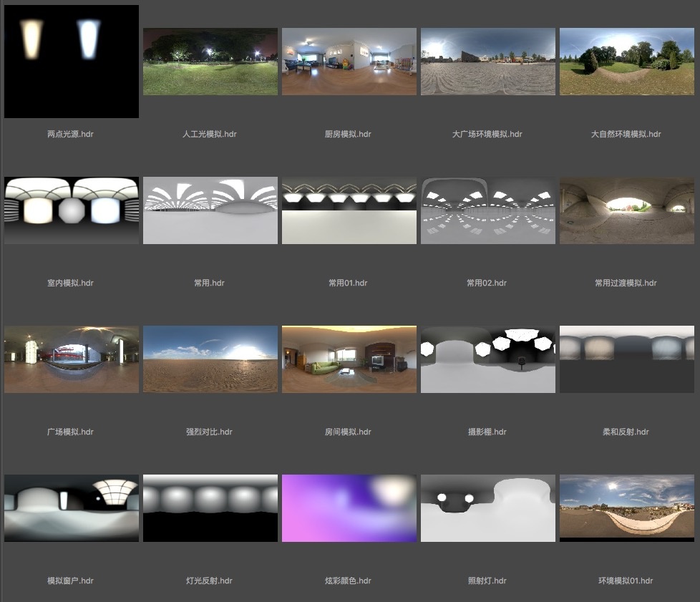Select the 环境模拟01.hdr thumbnail

coord(627,508)
